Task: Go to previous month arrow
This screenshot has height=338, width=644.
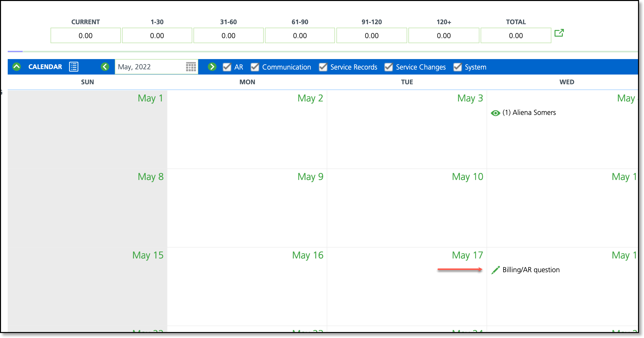Action: click(105, 67)
